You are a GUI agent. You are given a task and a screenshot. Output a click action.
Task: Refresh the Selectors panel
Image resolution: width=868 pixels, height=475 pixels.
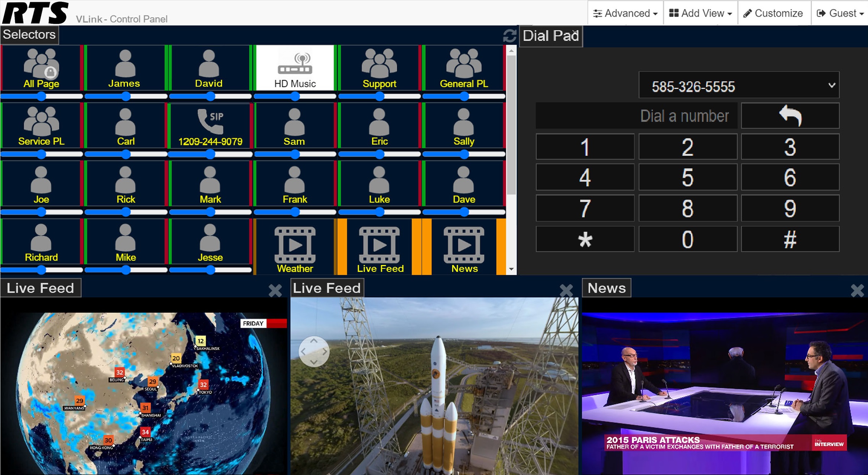509,36
